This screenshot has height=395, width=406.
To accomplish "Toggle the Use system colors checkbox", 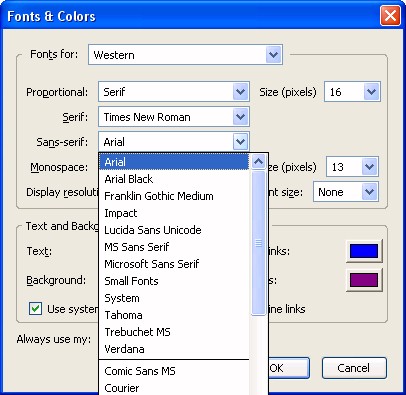I will click(35, 309).
